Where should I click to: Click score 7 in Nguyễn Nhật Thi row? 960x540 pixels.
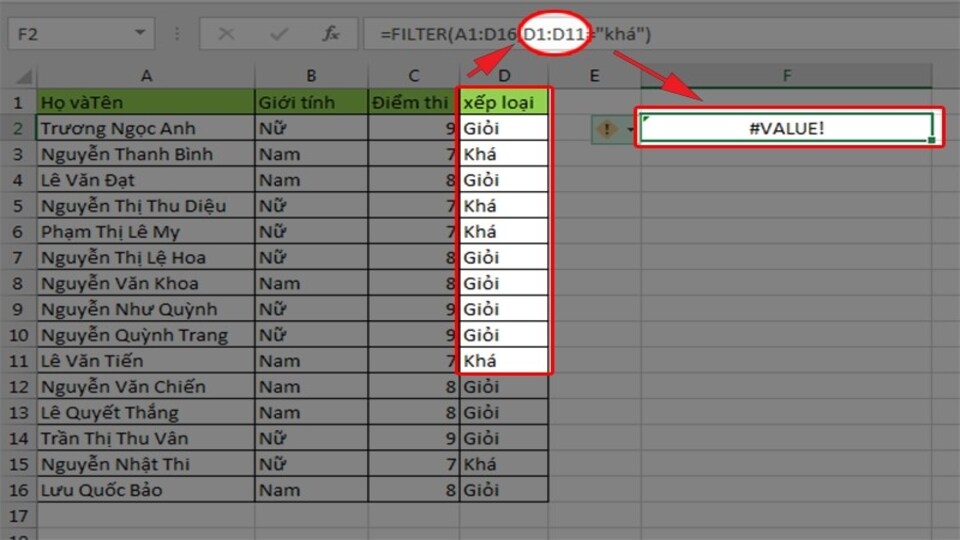pyautogui.click(x=414, y=464)
